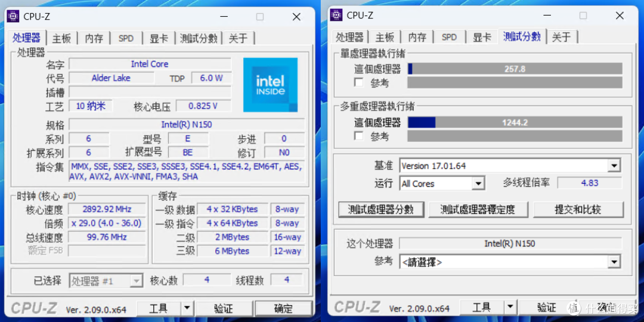The image size is (644, 322).
Task: Click the 扩展型号 value BE
Action: coord(188,153)
